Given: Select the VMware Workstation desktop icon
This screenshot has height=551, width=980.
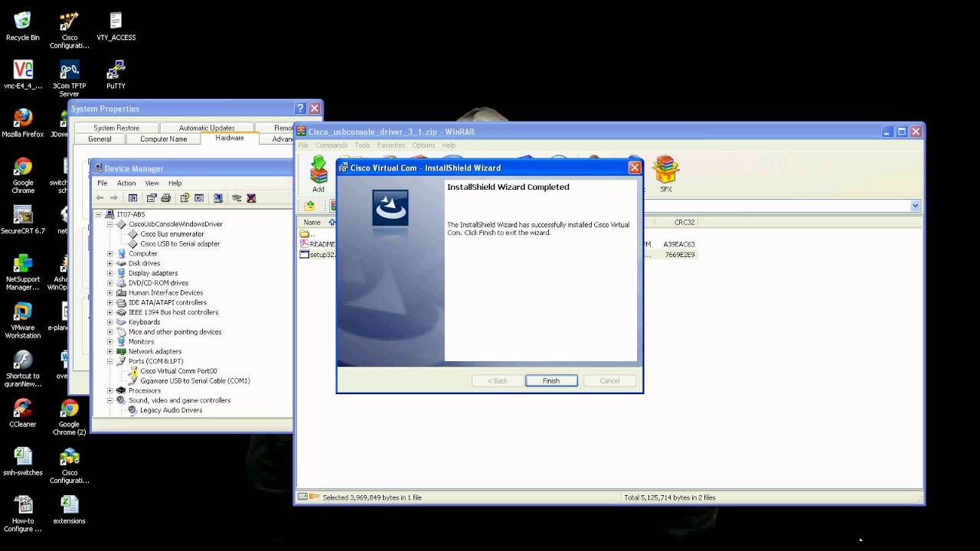Looking at the screenshot, I should click(23, 321).
